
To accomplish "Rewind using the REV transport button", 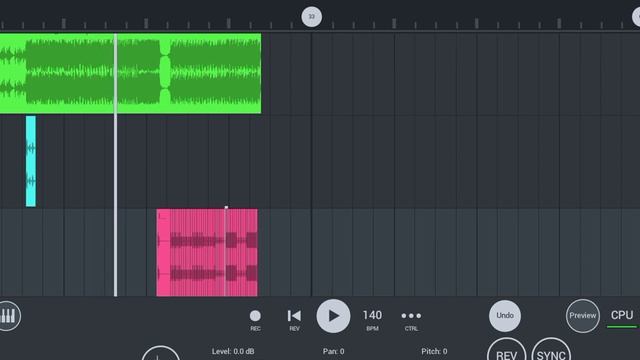I will [x=294, y=320].
